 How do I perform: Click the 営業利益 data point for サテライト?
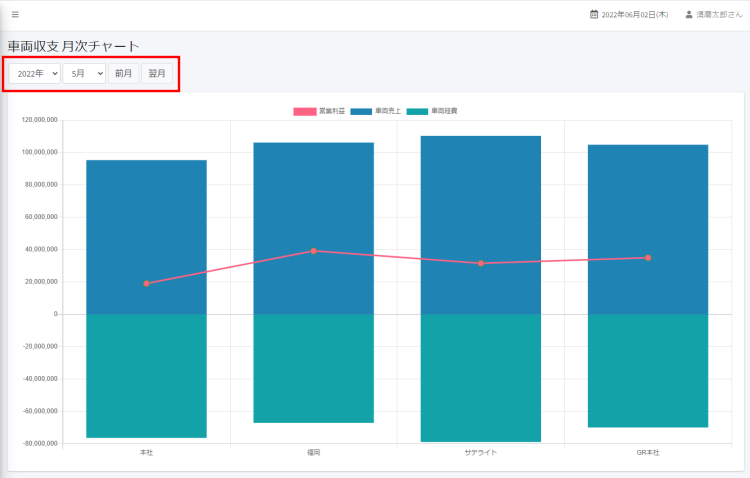click(481, 263)
